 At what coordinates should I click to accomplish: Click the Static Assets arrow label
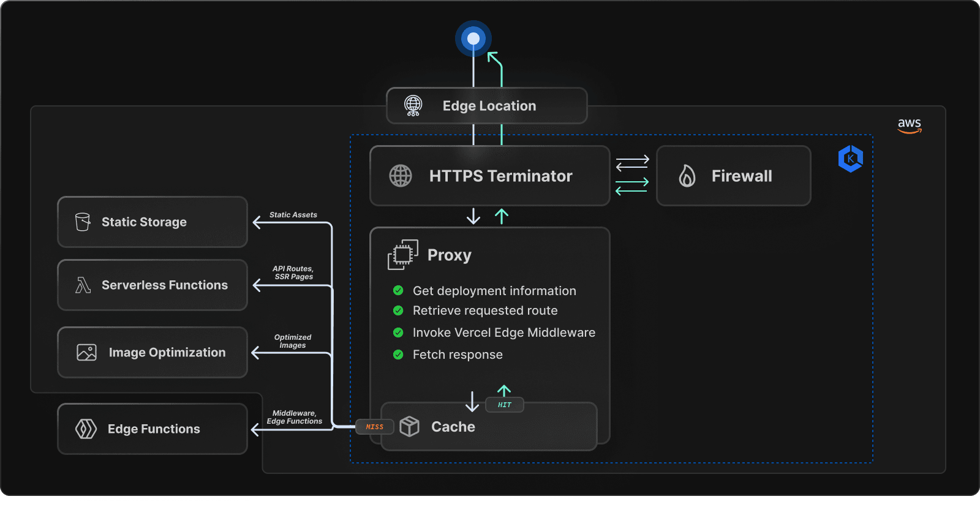tap(293, 215)
